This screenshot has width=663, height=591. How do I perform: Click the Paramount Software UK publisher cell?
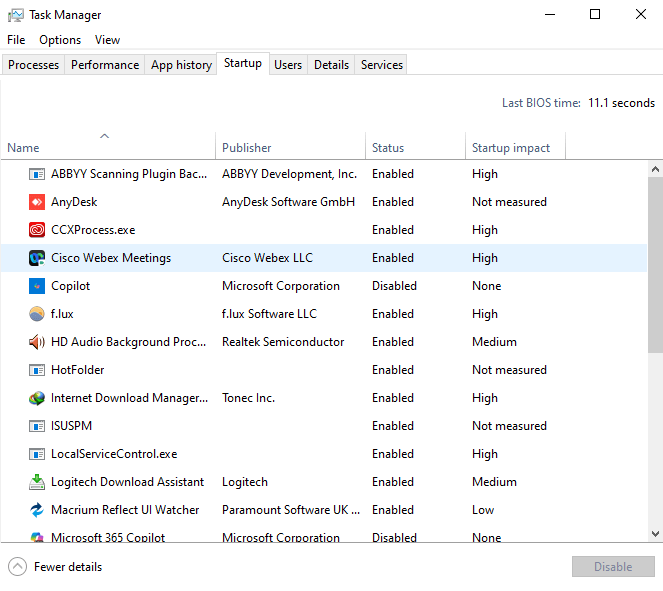(x=291, y=510)
